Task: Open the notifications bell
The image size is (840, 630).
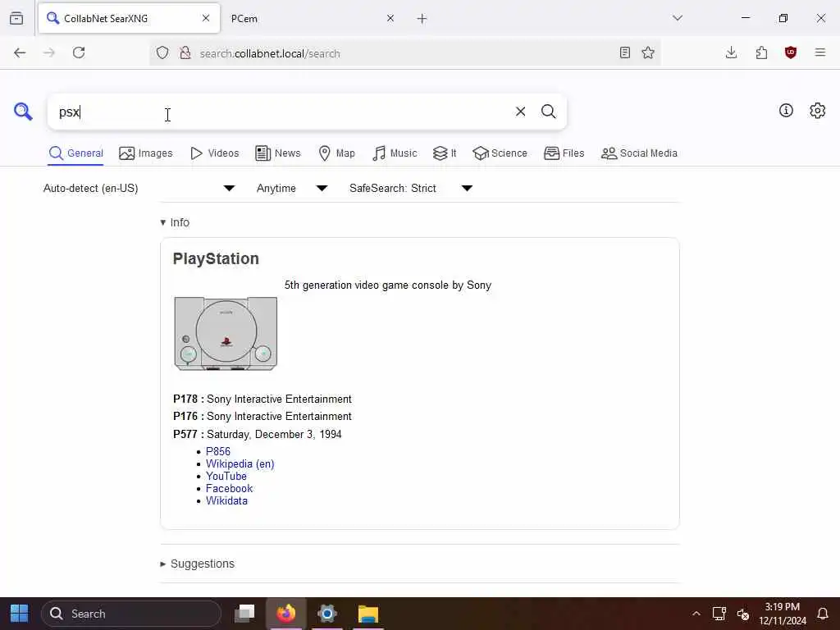Action: 823,614
